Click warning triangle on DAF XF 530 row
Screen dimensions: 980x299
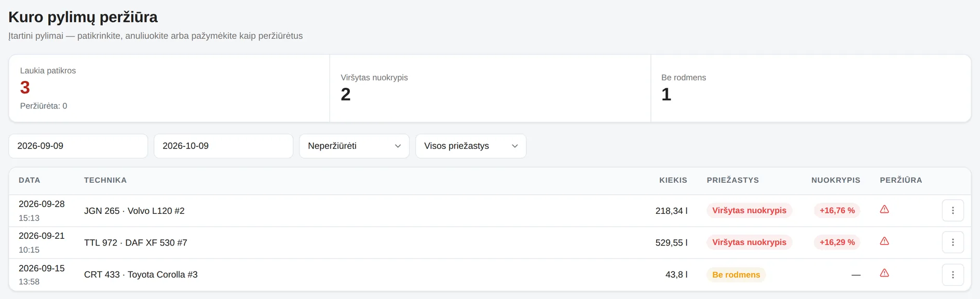click(884, 241)
